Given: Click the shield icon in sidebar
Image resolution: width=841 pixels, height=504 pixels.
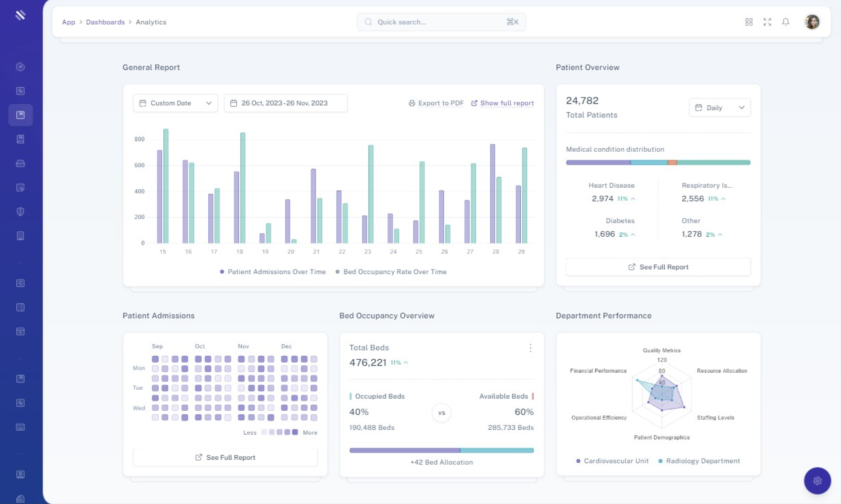Looking at the screenshot, I should click(x=20, y=212).
